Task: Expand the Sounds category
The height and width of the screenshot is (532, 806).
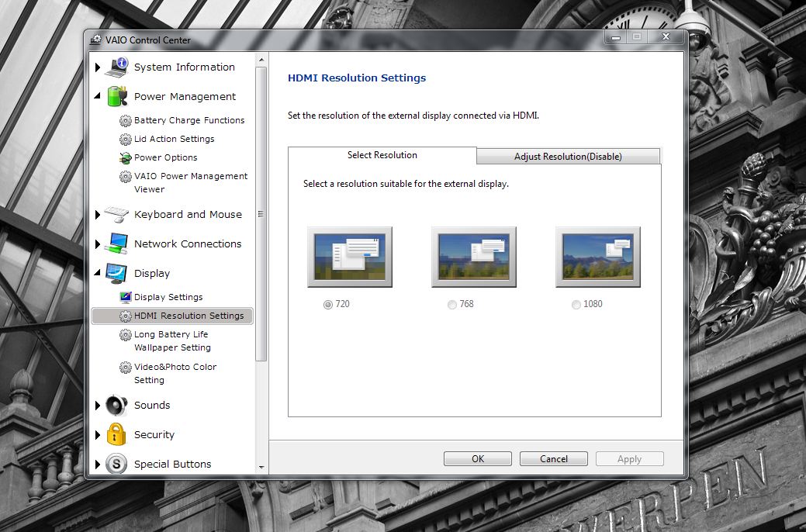Action: pos(98,405)
